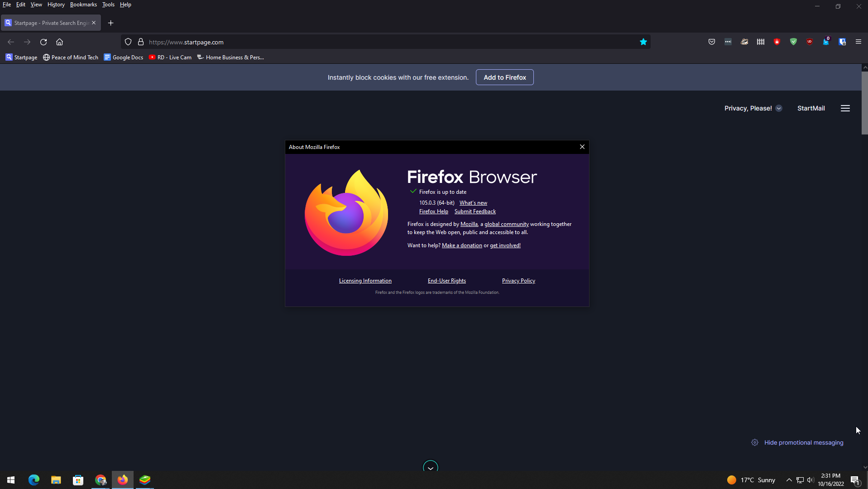Open the Help menu
The width and height of the screenshot is (868, 489).
click(125, 5)
